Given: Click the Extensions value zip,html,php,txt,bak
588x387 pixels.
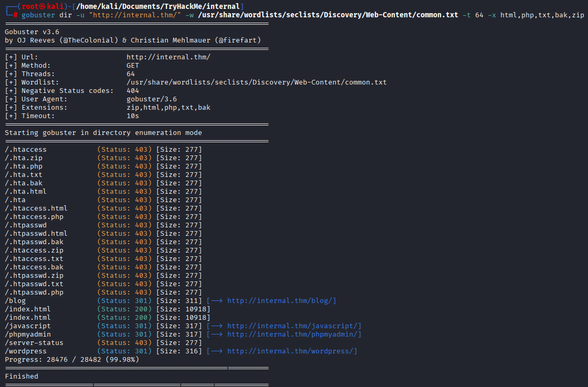Looking at the screenshot, I should (169, 107).
